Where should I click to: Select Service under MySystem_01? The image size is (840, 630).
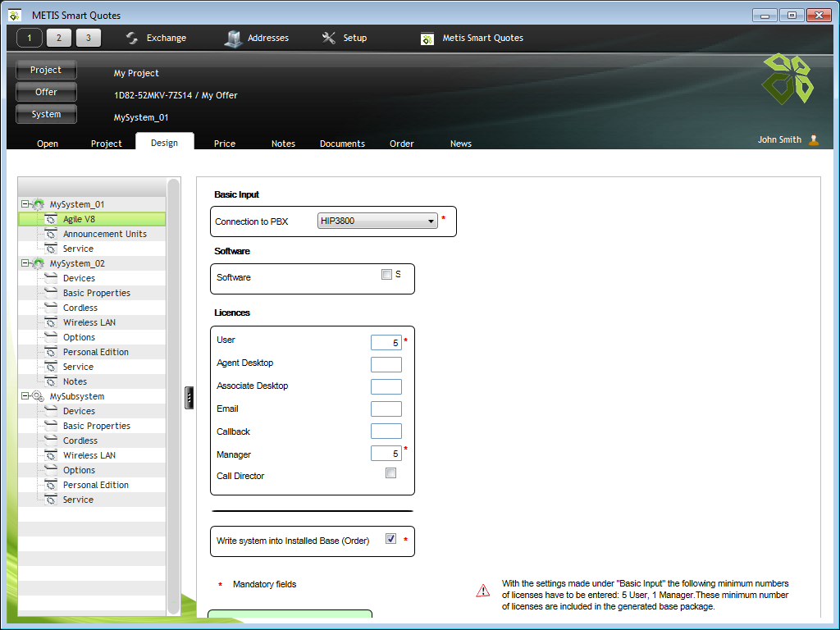[78, 249]
